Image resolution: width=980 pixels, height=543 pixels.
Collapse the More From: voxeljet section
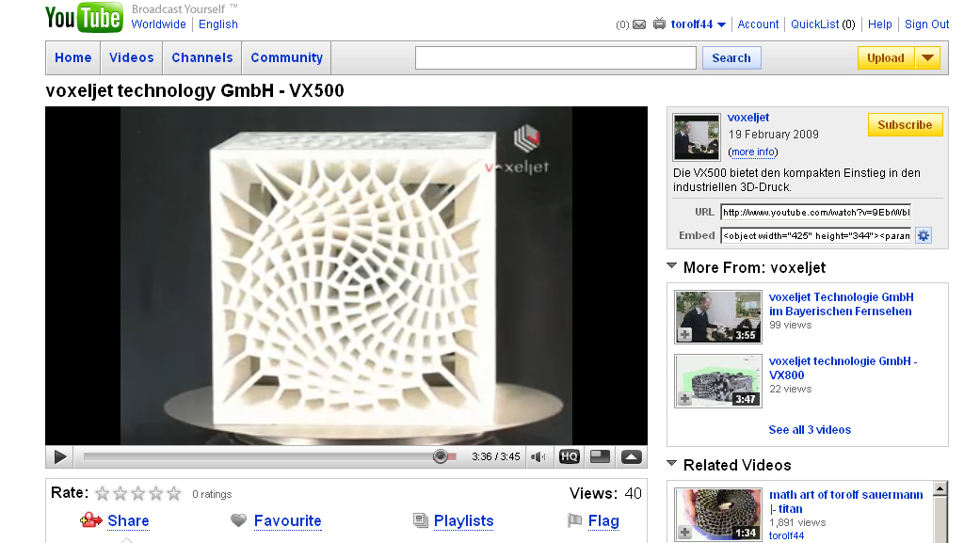(x=672, y=266)
